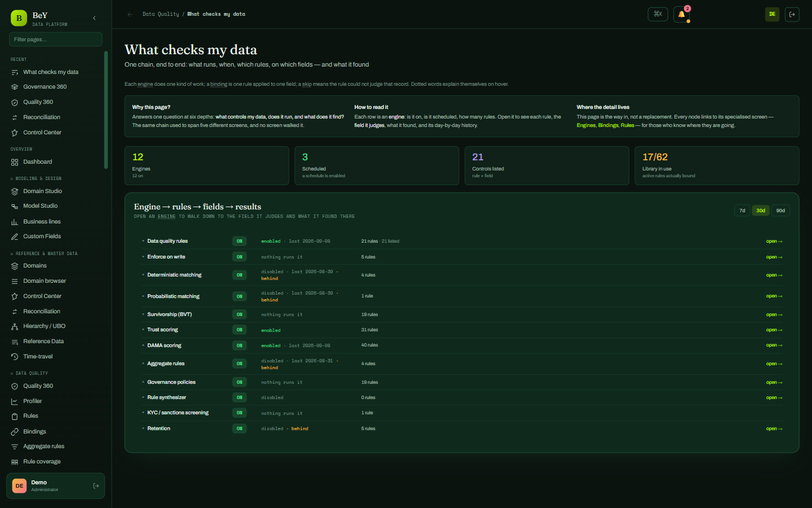Toggle the DAMA scoring ON switch
This screenshot has height=508, width=812.
click(x=240, y=345)
